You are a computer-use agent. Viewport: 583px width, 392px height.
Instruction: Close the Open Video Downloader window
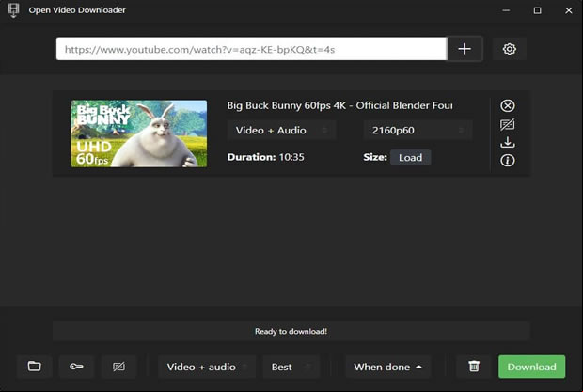[x=569, y=10]
